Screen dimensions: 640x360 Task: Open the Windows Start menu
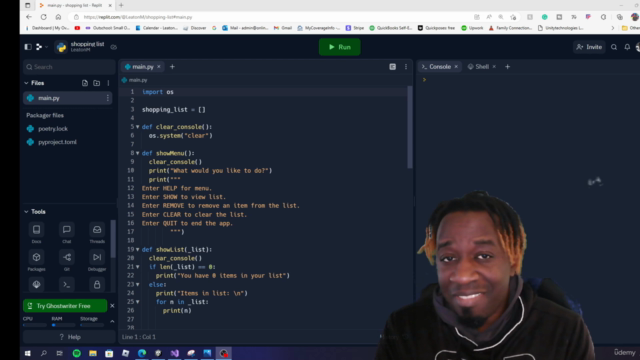[x=28, y=353]
